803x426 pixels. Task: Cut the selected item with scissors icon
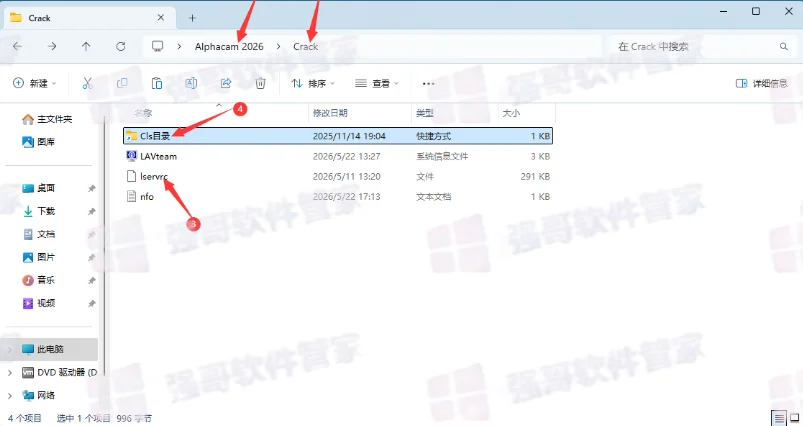88,83
